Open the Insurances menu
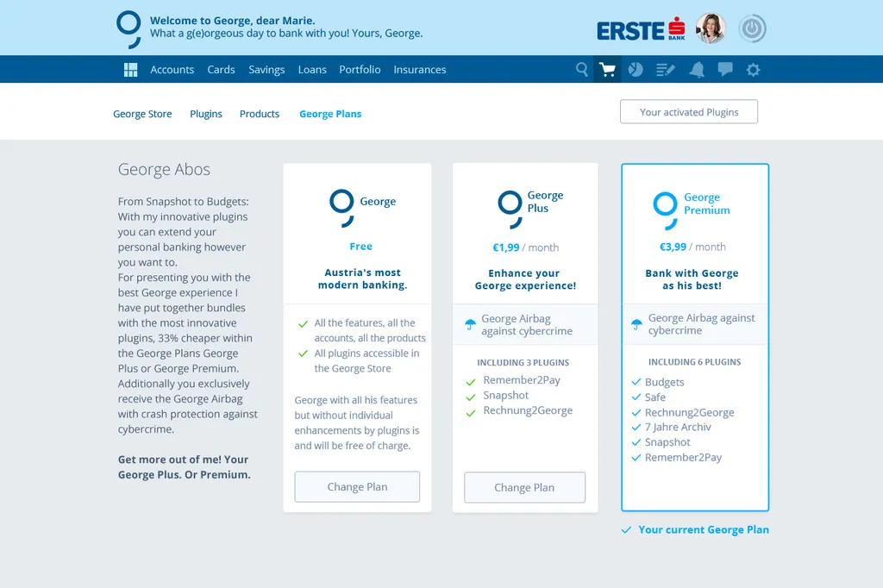The height and width of the screenshot is (588, 883). tap(420, 69)
